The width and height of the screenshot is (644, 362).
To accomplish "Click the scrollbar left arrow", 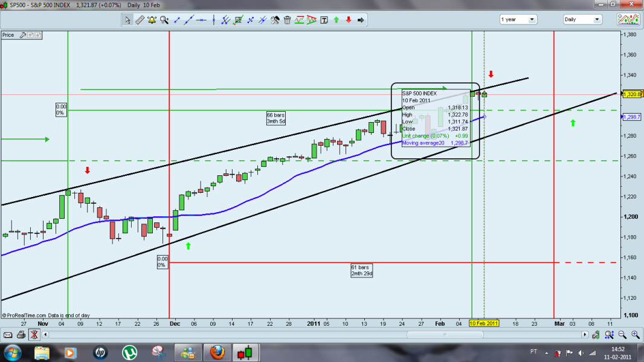I will coord(45,334).
